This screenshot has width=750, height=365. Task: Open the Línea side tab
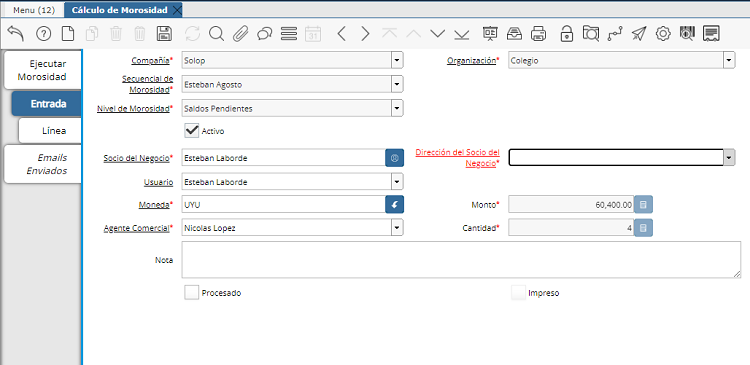click(51, 131)
